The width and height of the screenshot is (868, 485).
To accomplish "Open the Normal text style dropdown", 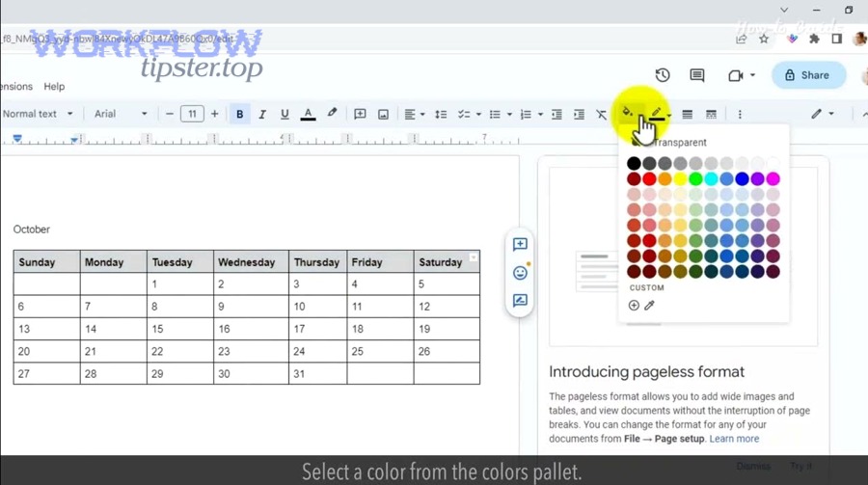I will tap(38, 114).
